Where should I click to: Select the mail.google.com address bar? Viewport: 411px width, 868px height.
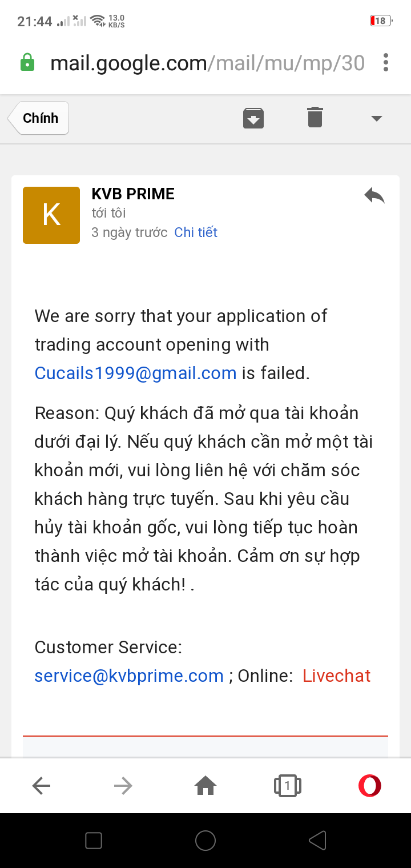207,63
